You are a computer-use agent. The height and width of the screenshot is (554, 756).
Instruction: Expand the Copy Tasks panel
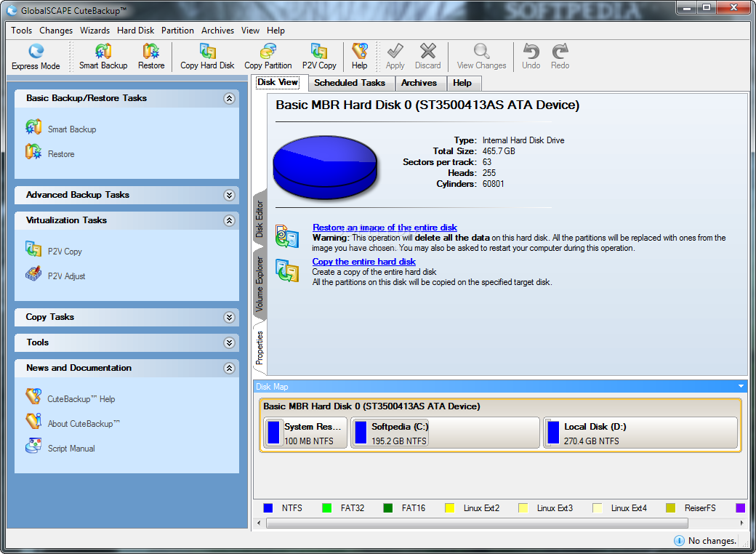point(229,317)
